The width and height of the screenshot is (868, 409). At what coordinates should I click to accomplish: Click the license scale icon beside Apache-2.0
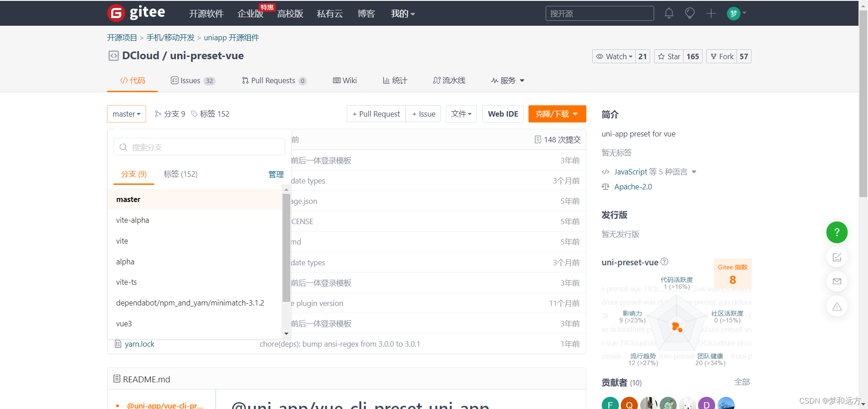point(606,187)
